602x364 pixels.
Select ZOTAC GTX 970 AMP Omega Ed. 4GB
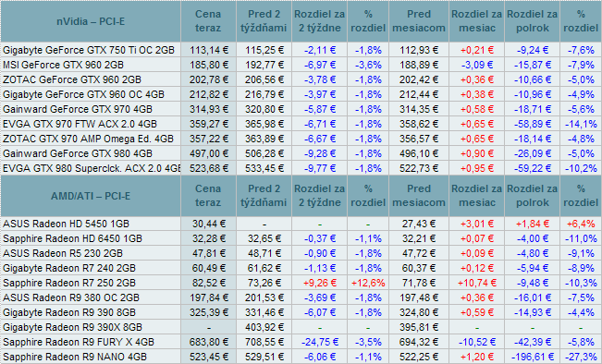click(88, 139)
